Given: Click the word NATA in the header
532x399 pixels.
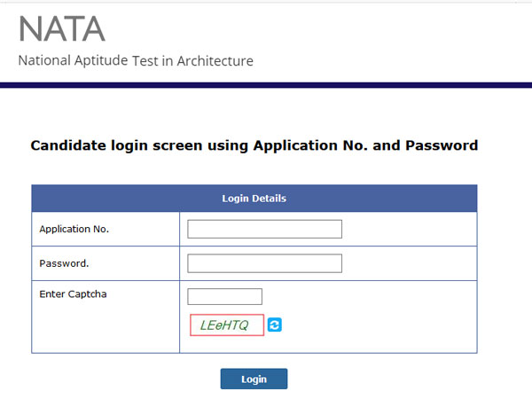Looking at the screenshot, I should pos(61,29).
